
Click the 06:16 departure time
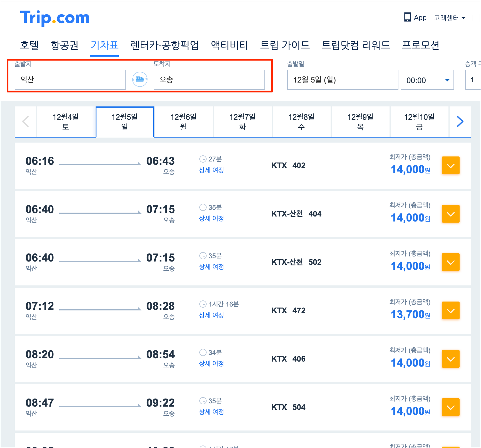pyautogui.click(x=40, y=161)
